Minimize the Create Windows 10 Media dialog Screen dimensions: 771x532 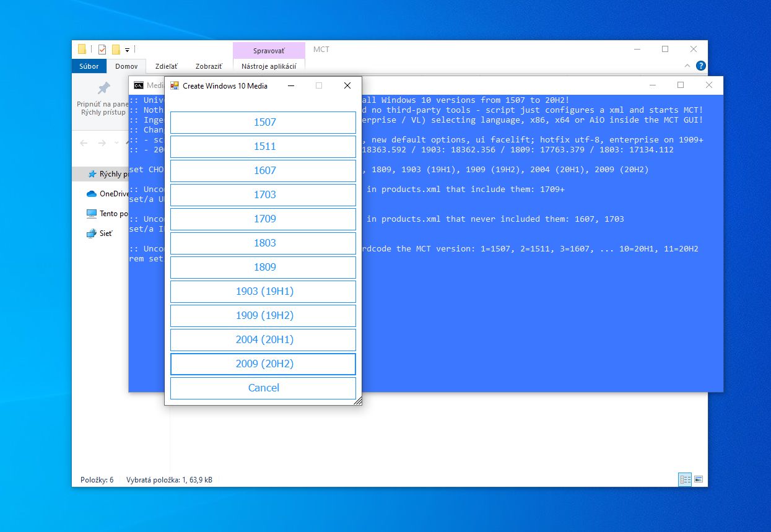point(291,85)
